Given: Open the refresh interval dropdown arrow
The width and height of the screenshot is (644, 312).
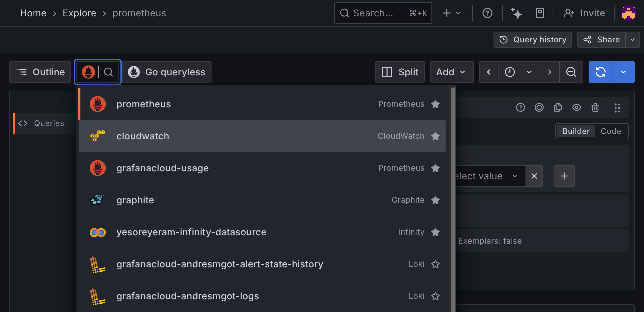Looking at the screenshot, I should point(623,72).
